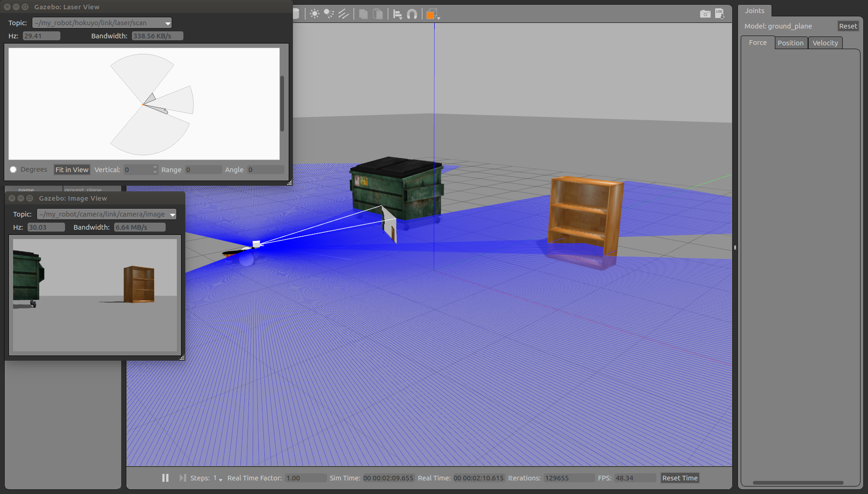Open the change view cube tool
Viewport: 868px width, 494px height.
[x=430, y=14]
